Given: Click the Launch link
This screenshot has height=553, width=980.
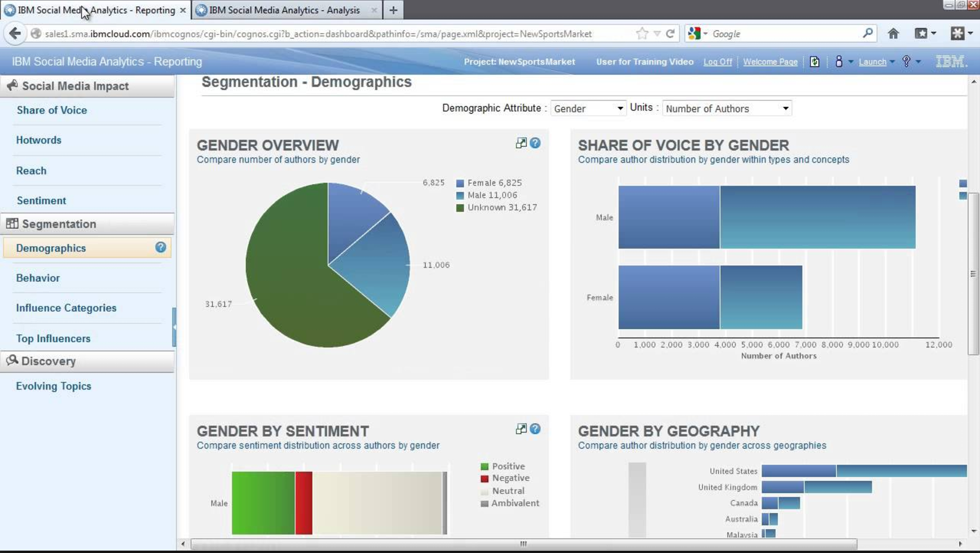Looking at the screenshot, I should 873,62.
